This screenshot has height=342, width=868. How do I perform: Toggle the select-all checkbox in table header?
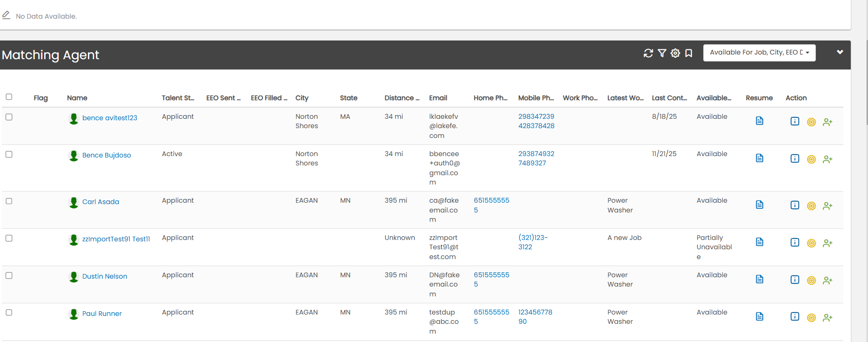coord(9,97)
